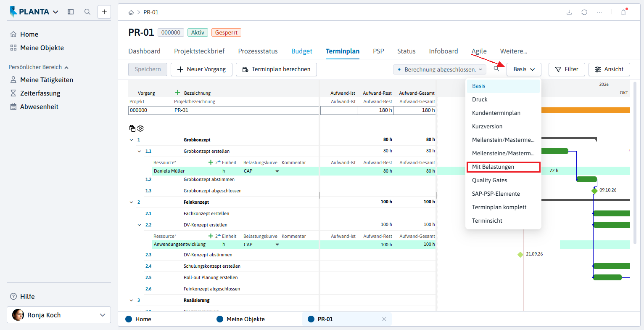This screenshot has width=644, height=330.
Task: Select Quality Gates from the list
Action: point(503,180)
